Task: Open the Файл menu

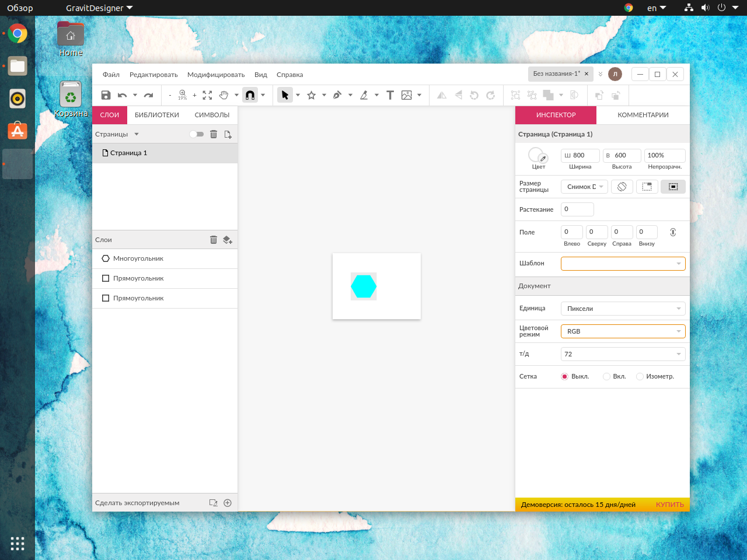Action: pos(111,75)
